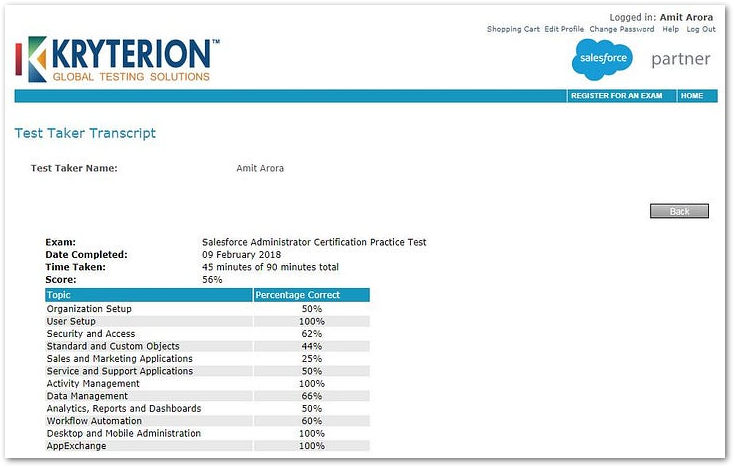Select the Organization Setup row
This screenshot has height=467, width=734.
click(x=207, y=309)
